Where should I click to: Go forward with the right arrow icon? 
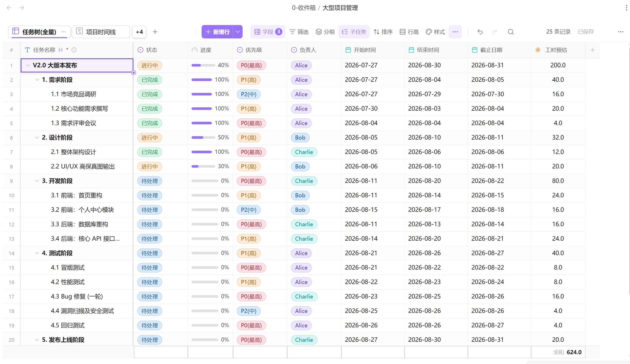click(22, 8)
